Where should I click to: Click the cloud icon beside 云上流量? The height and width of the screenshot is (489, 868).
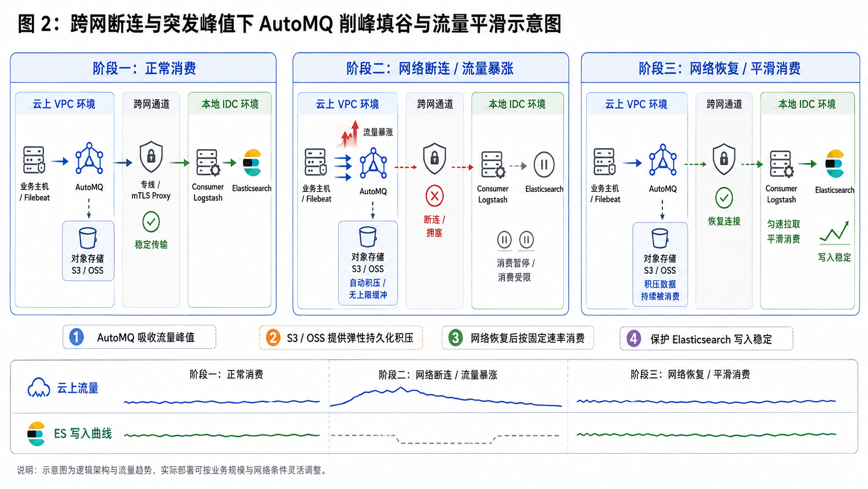[39, 388]
